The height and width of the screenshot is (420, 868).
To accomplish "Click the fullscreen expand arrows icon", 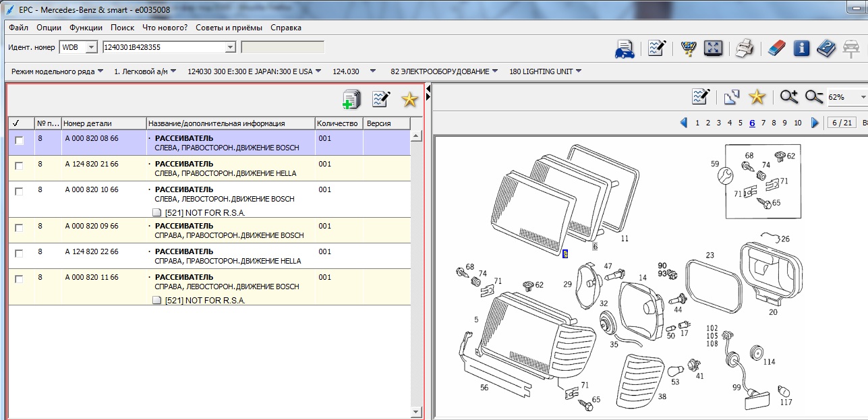I will pyautogui.click(x=714, y=48).
